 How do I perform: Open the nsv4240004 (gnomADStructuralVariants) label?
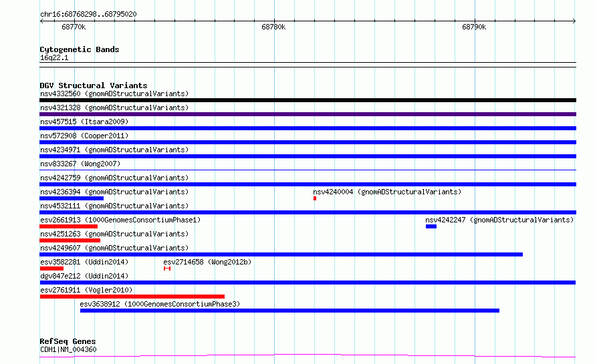pyautogui.click(x=387, y=192)
